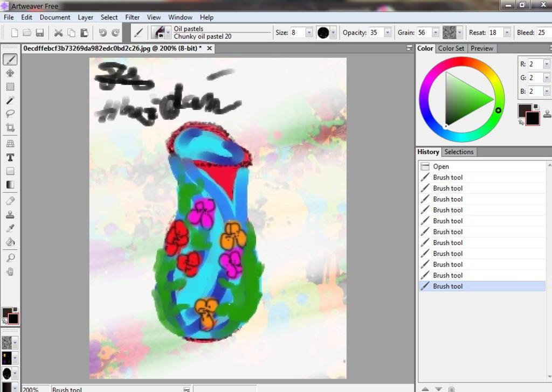Open the Window menu

click(x=180, y=17)
